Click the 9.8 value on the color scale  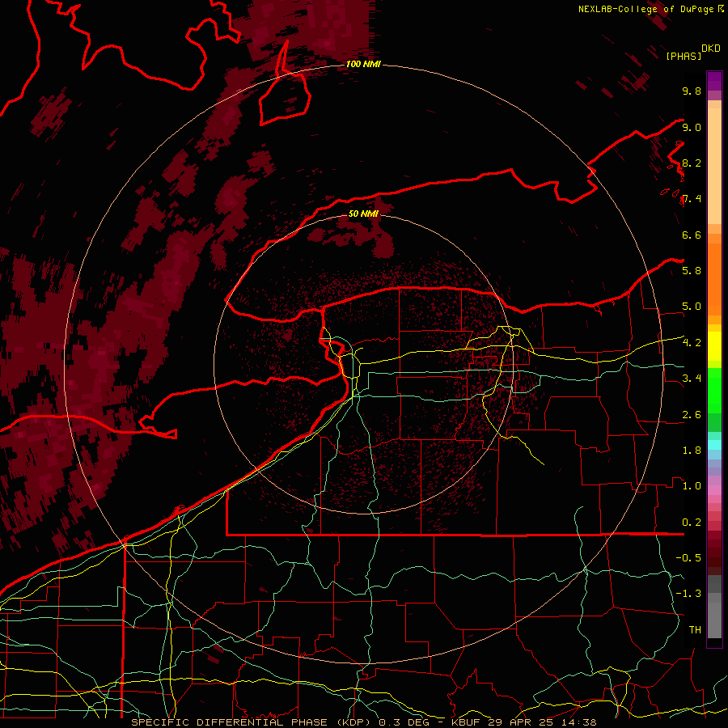click(692, 91)
